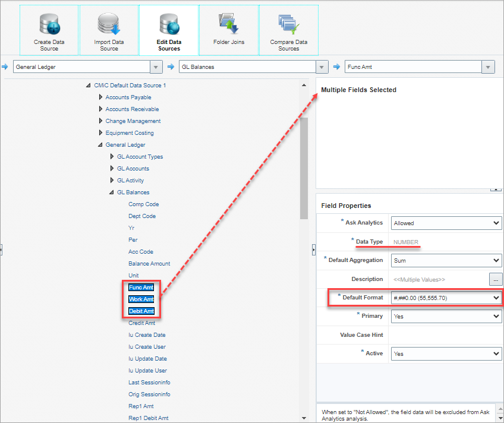Screen dimensions: 504x423
Task: Expand the Accounts Payable folder
Action: coord(100,97)
